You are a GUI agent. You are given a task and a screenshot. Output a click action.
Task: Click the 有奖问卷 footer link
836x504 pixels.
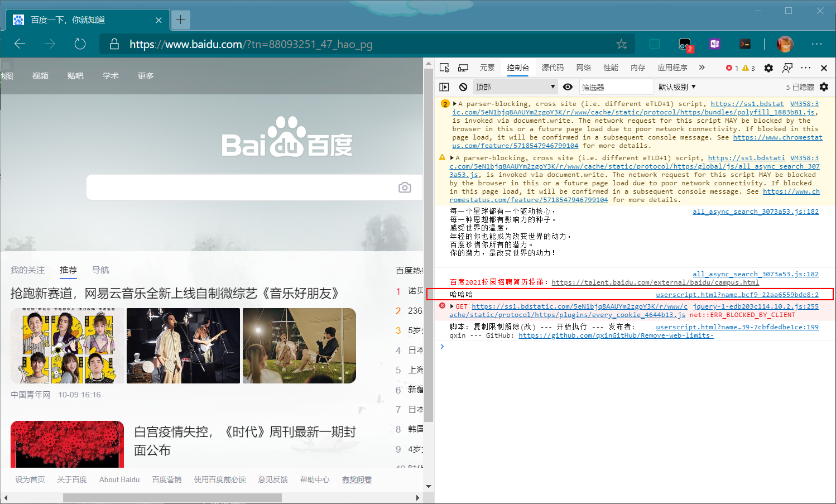pos(357,479)
